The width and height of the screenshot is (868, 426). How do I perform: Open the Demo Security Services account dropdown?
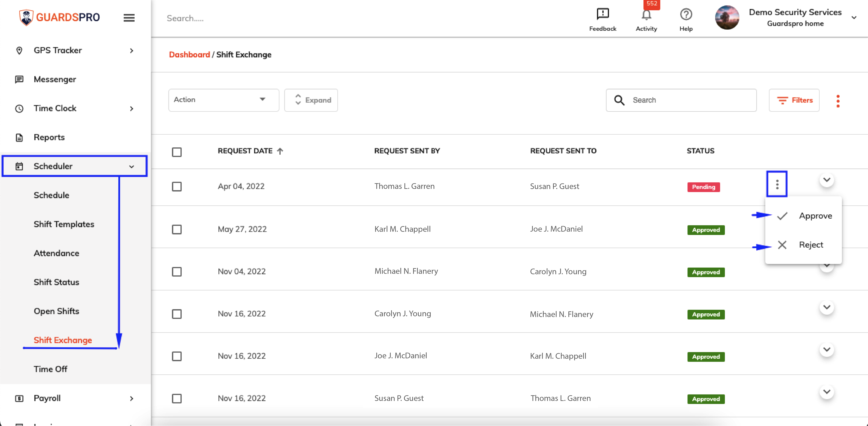[854, 18]
